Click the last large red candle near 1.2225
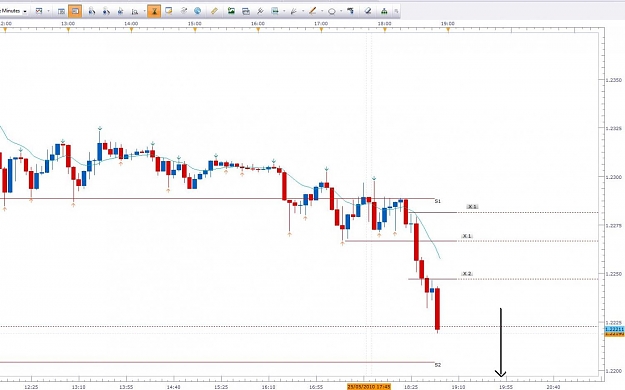 point(437,309)
